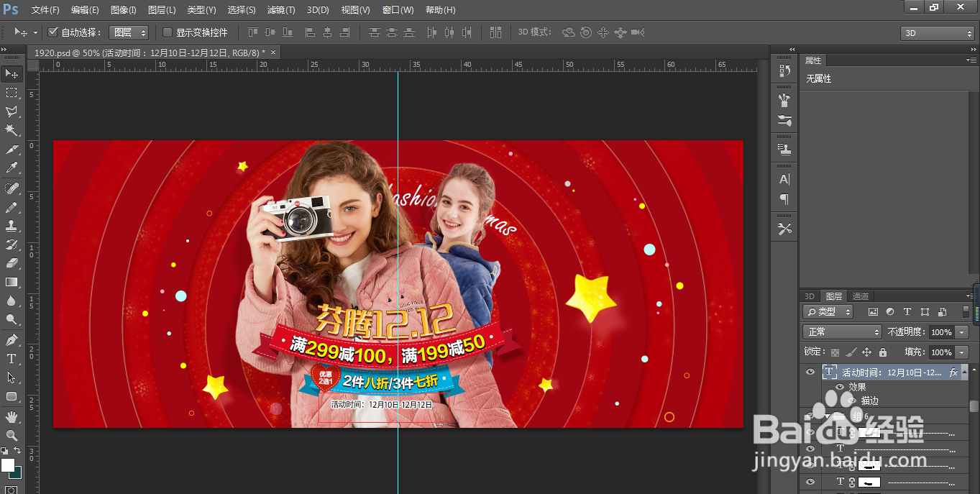Toggle lock transparent pixels

835,352
